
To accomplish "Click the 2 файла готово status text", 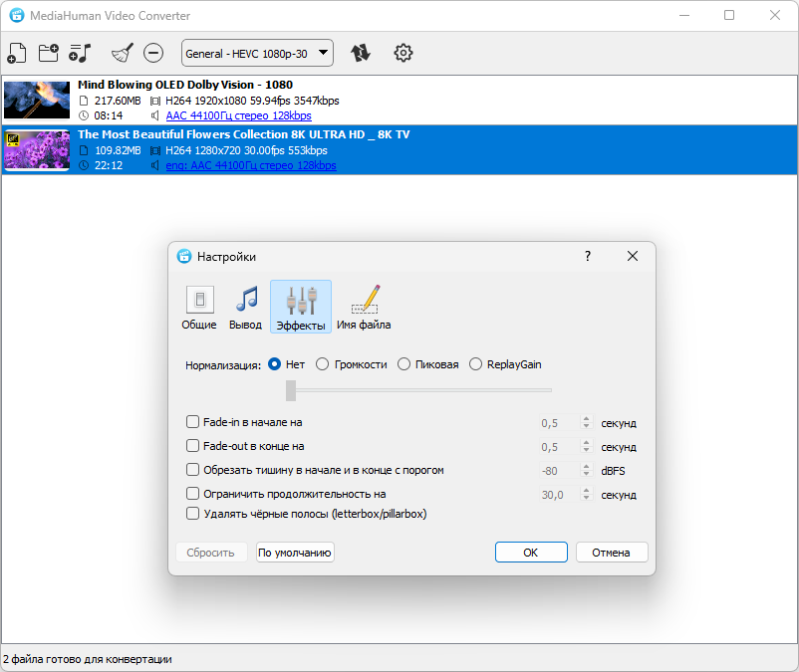I will 87,659.
